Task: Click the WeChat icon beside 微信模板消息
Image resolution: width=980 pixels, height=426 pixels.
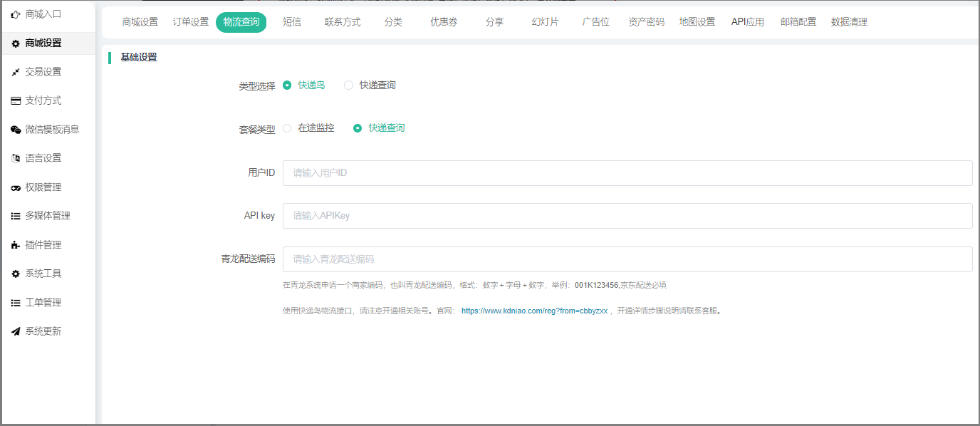Action: point(16,130)
